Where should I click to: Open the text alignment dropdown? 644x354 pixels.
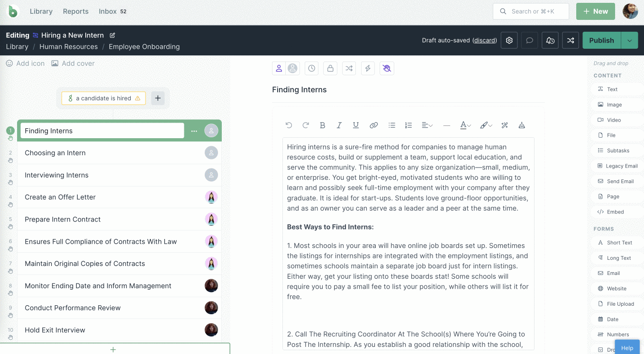(x=427, y=125)
